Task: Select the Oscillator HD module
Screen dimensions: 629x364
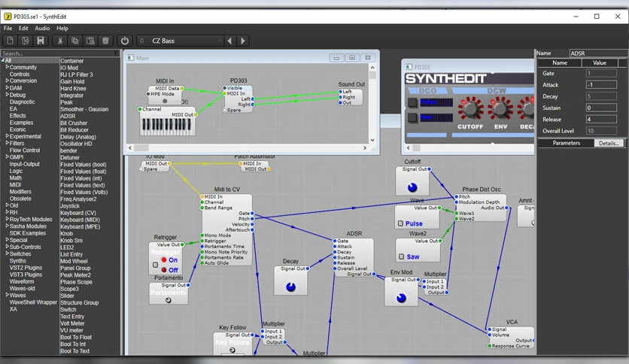Action: pos(76,144)
